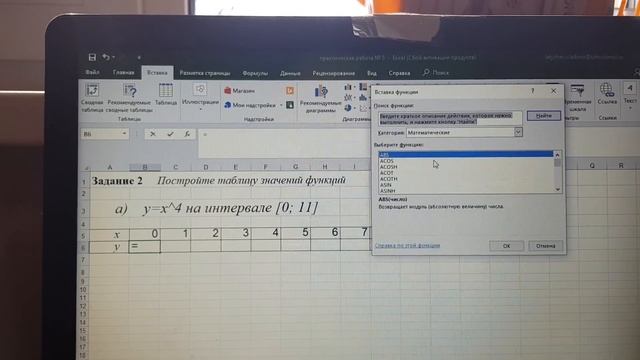Close the Вставка функции dialog
This screenshot has height=360, width=640.
553,91
